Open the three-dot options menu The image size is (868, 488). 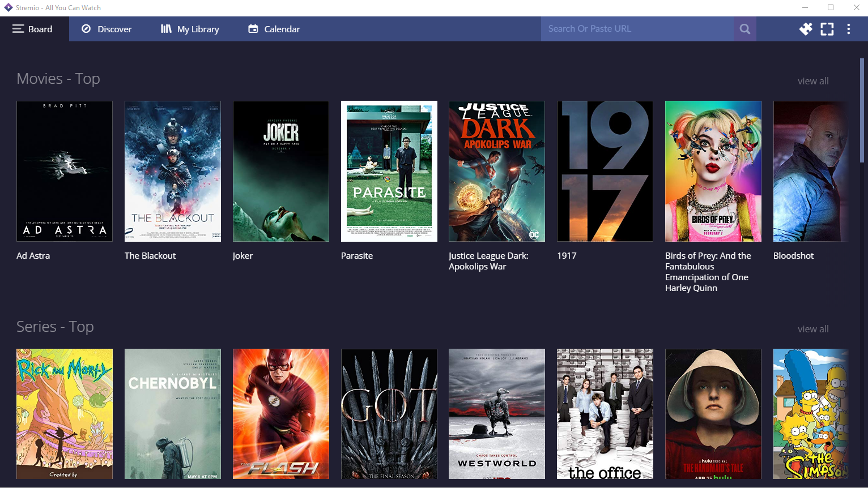tap(849, 29)
